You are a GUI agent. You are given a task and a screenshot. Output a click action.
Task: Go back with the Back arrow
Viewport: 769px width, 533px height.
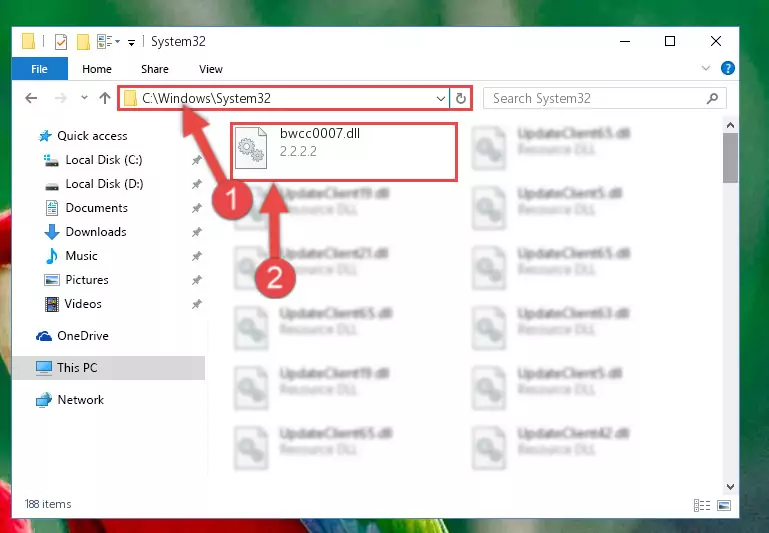(x=31, y=98)
